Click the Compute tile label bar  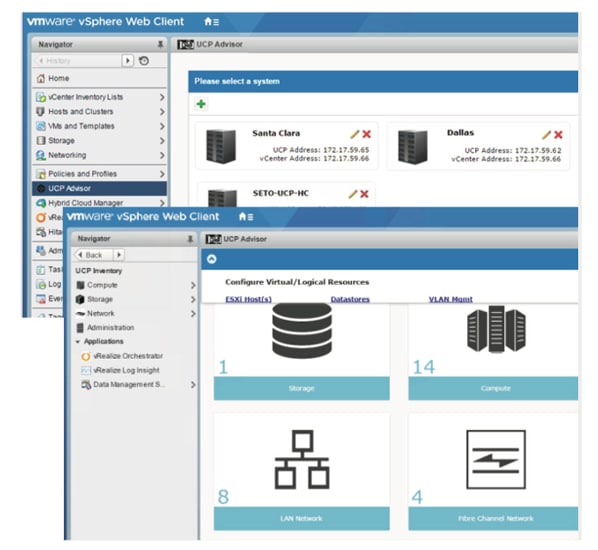click(493, 388)
